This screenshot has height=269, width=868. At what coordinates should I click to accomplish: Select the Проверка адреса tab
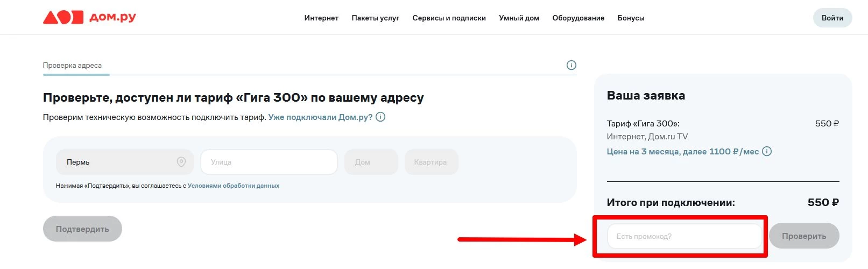tap(72, 65)
